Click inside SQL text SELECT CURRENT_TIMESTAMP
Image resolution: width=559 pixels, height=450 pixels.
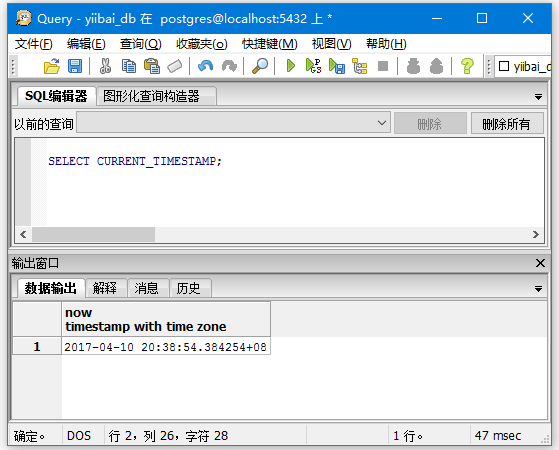pos(135,161)
